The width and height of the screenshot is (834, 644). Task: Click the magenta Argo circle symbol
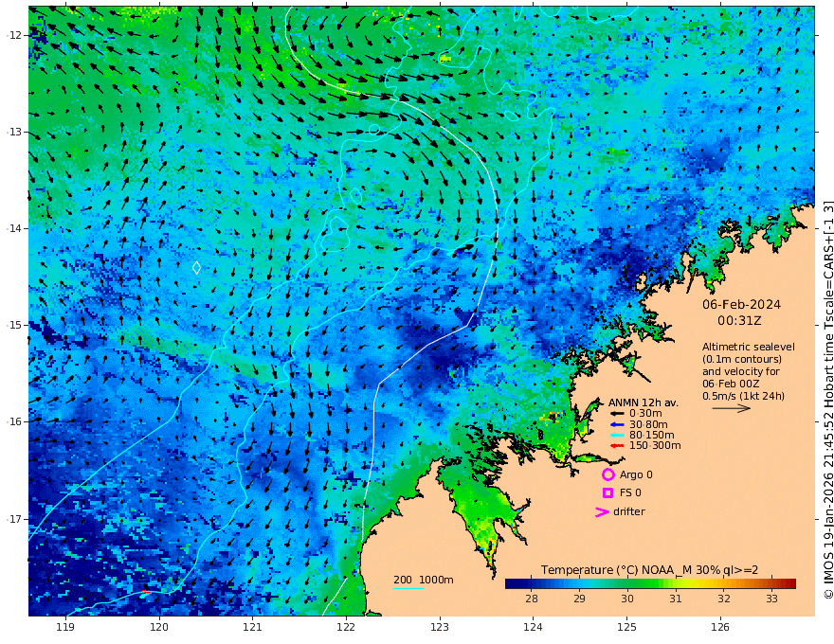607,474
